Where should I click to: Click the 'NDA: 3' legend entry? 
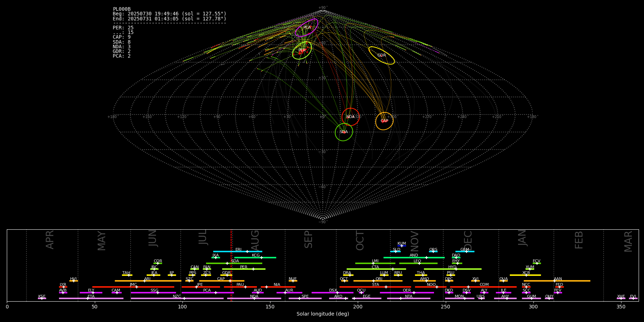tap(122, 47)
